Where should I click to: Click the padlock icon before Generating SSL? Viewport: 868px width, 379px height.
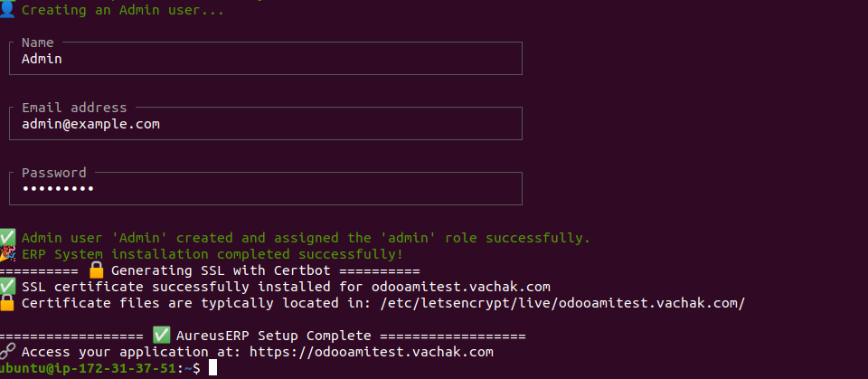pos(97,270)
